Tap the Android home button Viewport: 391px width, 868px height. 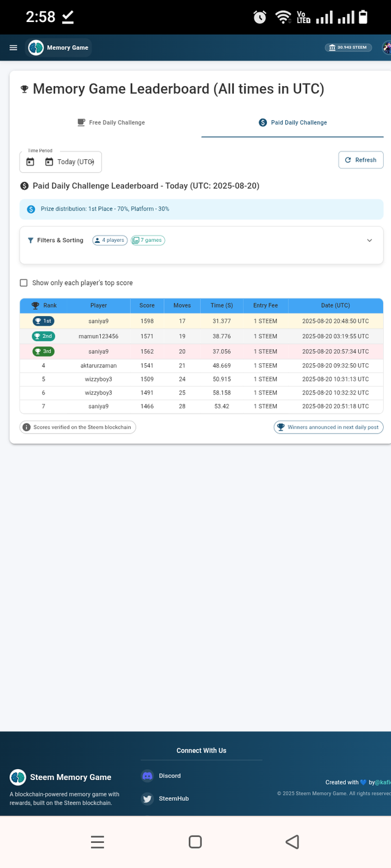pos(195,842)
